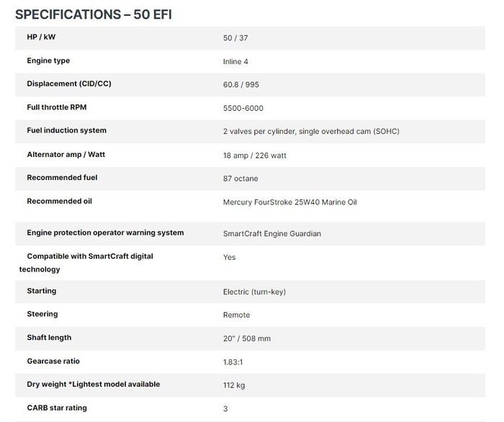Click the 50 / 37 value
Image resolution: width=504 pixels, height=422 pixels.
coord(235,38)
